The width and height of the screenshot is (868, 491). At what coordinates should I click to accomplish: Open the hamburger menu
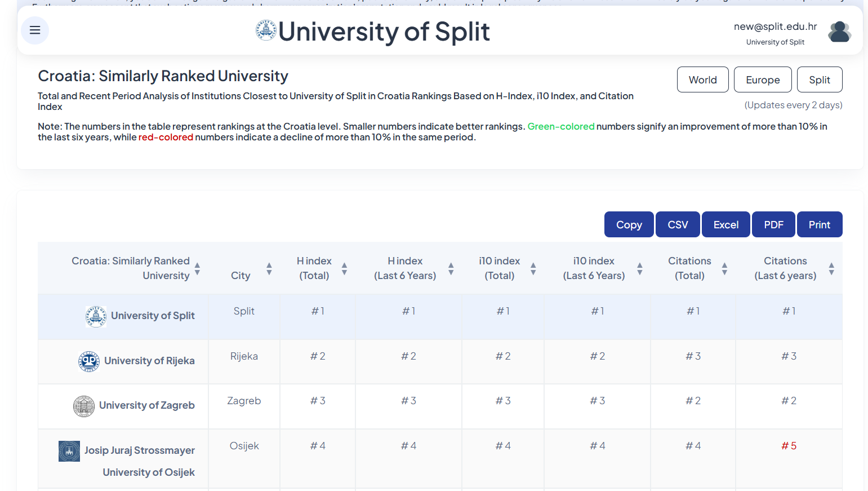35,30
